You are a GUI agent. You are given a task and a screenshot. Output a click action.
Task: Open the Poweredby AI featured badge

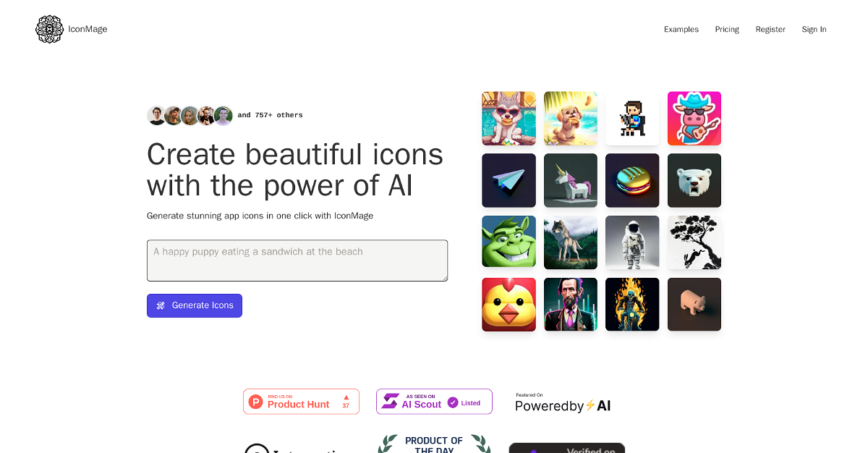point(563,402)
